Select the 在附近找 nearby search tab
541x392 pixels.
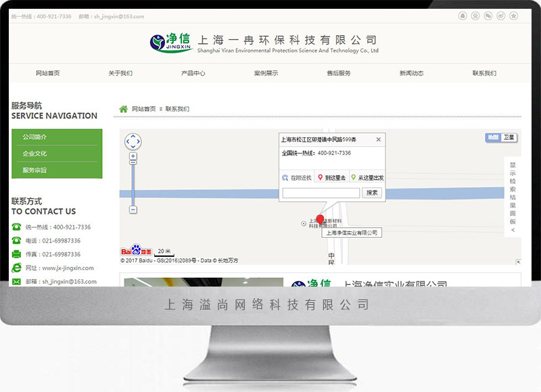coord(298,178)
